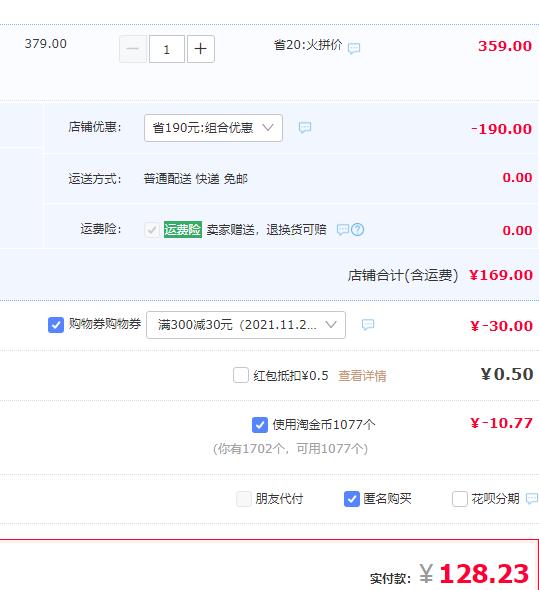Open the 查看详情 link

coord(362,376)
